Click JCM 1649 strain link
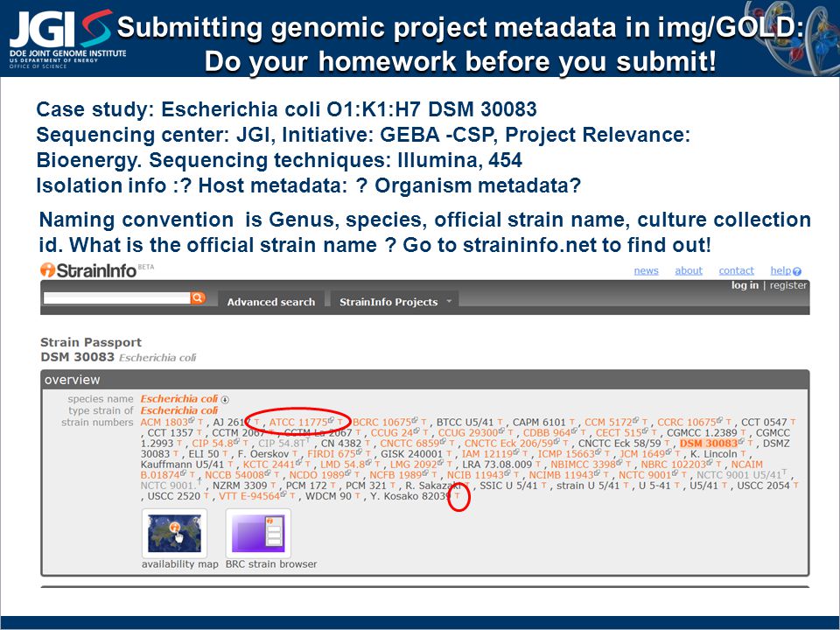This screenshot has height=630, width=840. click(x=642, y=454)
